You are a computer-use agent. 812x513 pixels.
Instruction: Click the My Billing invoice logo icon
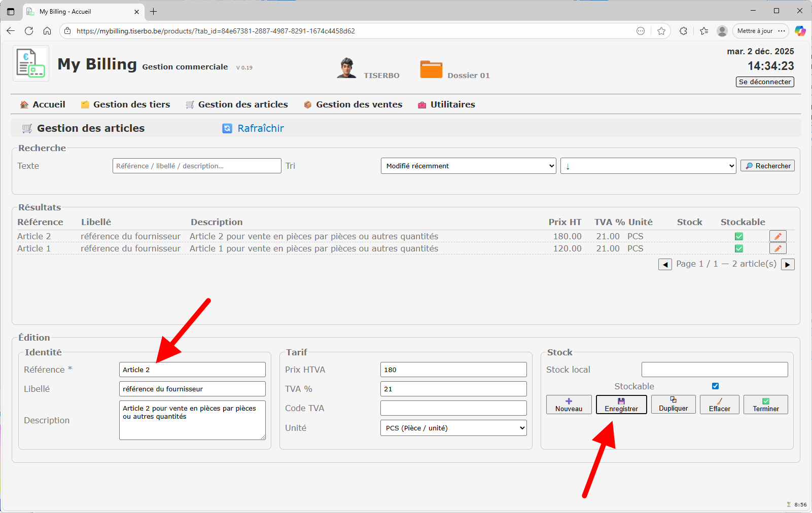(30, 63)
